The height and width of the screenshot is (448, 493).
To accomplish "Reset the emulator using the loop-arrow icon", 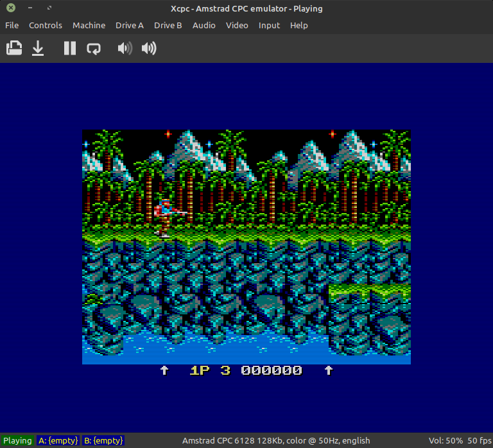I will tap(94, 49).
